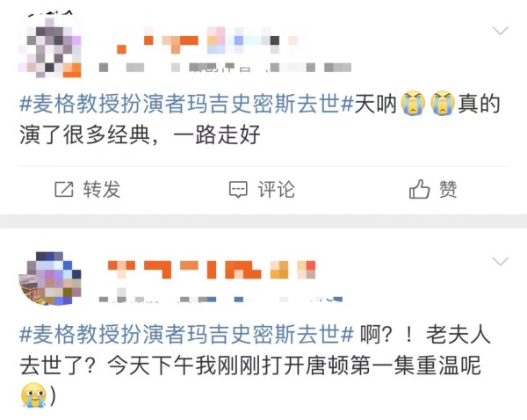
Task: Click the comment (评论) speech bubble icon
Action: click(x=238, y=190)
